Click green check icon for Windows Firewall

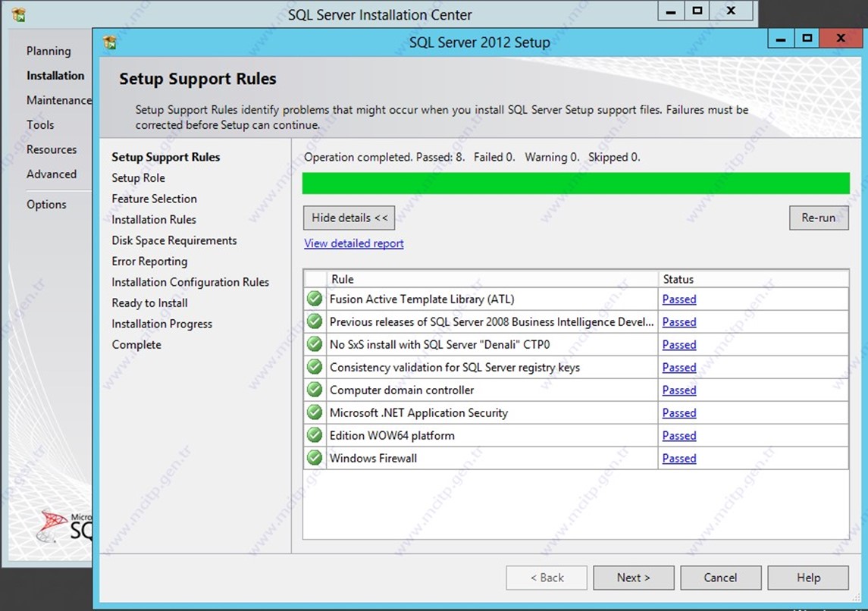(315, 458)
